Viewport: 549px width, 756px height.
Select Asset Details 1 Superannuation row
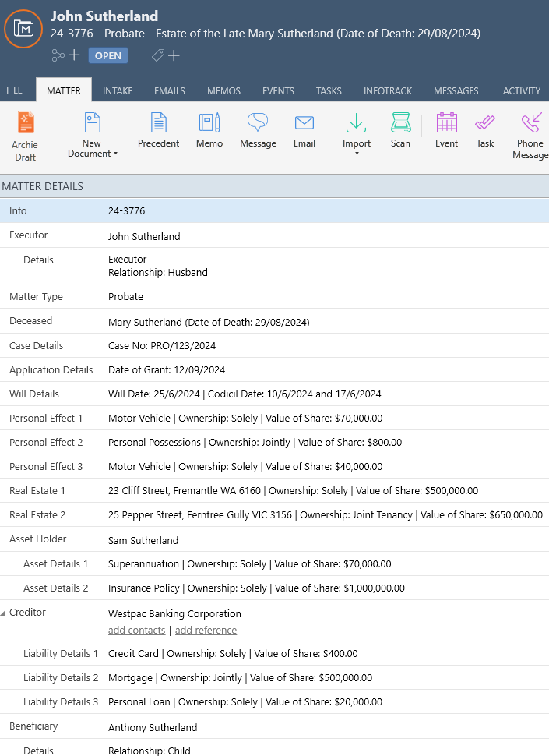click(274, 563)
